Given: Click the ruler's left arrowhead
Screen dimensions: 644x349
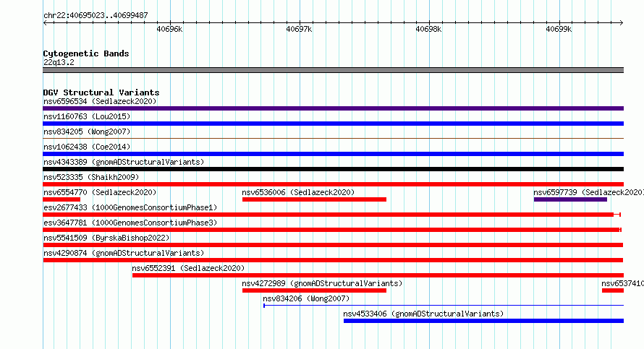Looking at the screenshot, I should coord(45,23).
